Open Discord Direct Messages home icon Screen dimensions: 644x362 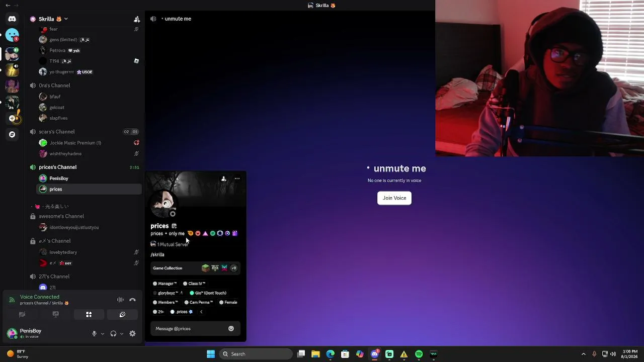(x=12, y=19)
